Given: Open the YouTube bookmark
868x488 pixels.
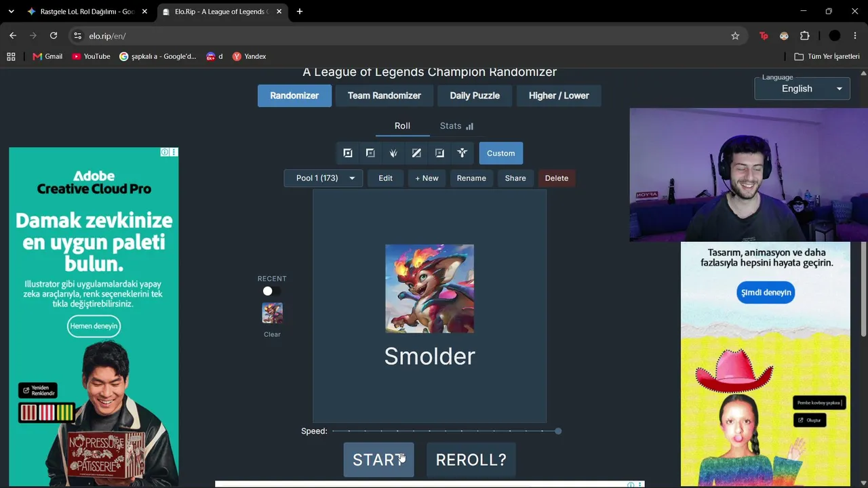Looking at the screenshot, I should [91, 56].
